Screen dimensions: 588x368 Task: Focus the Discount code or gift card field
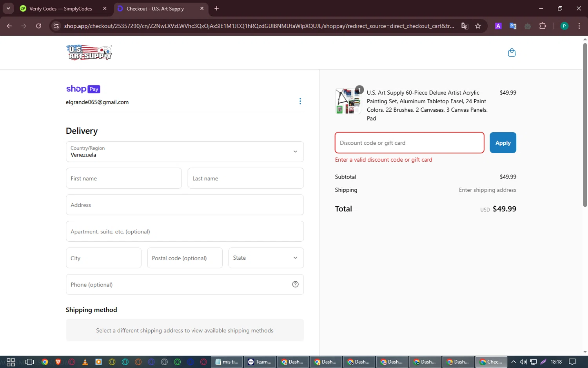click(409, 143)
